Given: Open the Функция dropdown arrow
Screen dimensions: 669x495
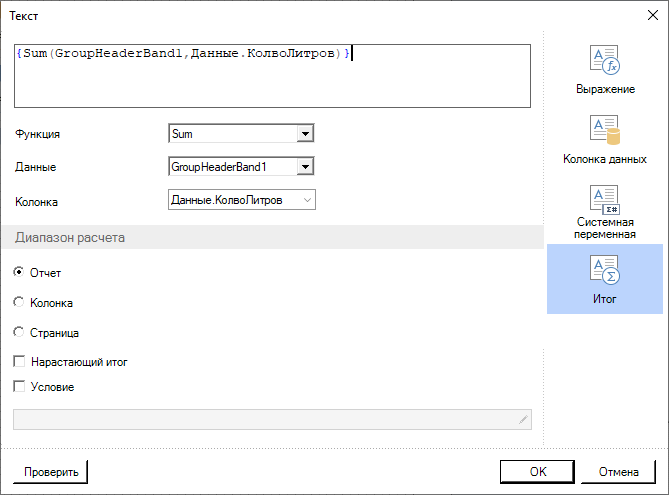Looking at the screenshot, I should point(305,134).
